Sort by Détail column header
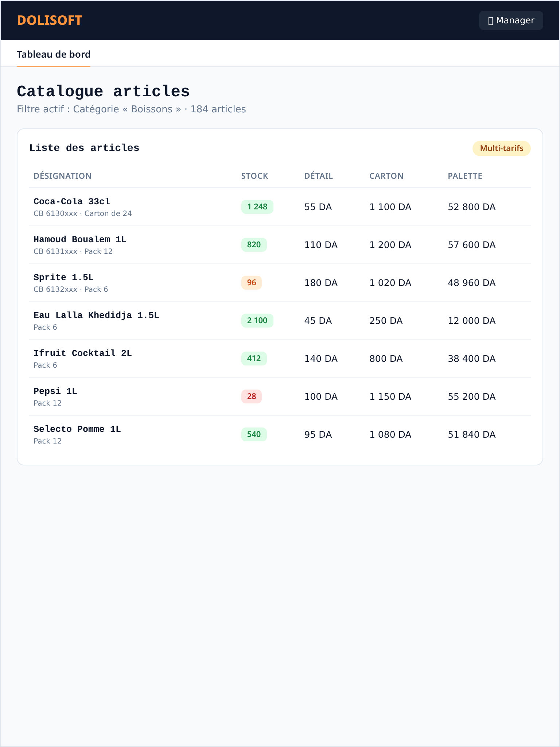The height and width of the screenshot is (747, 560). pyautogui.click(x=319, y=176)
